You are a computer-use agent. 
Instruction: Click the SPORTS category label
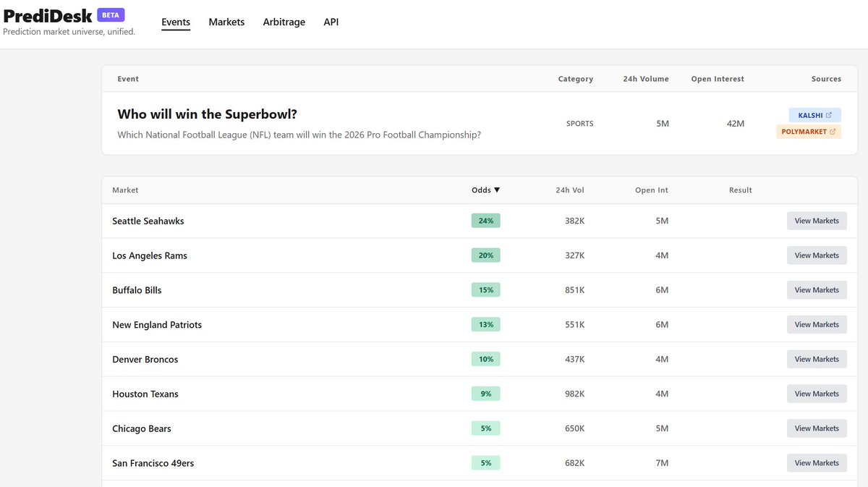point(580,124)
